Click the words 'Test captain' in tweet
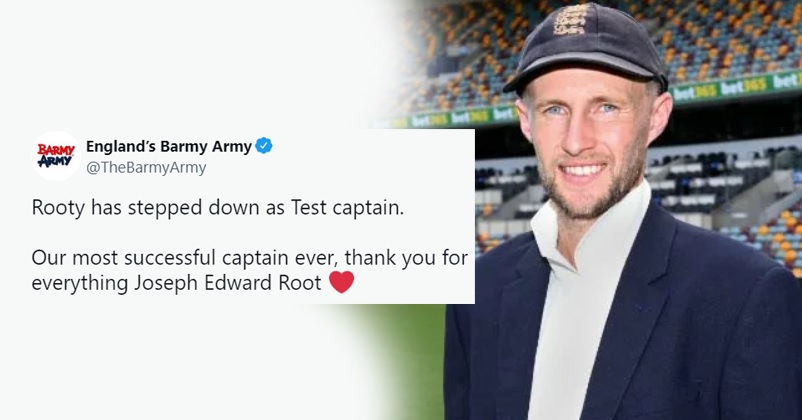 click(x=347, y=209)
